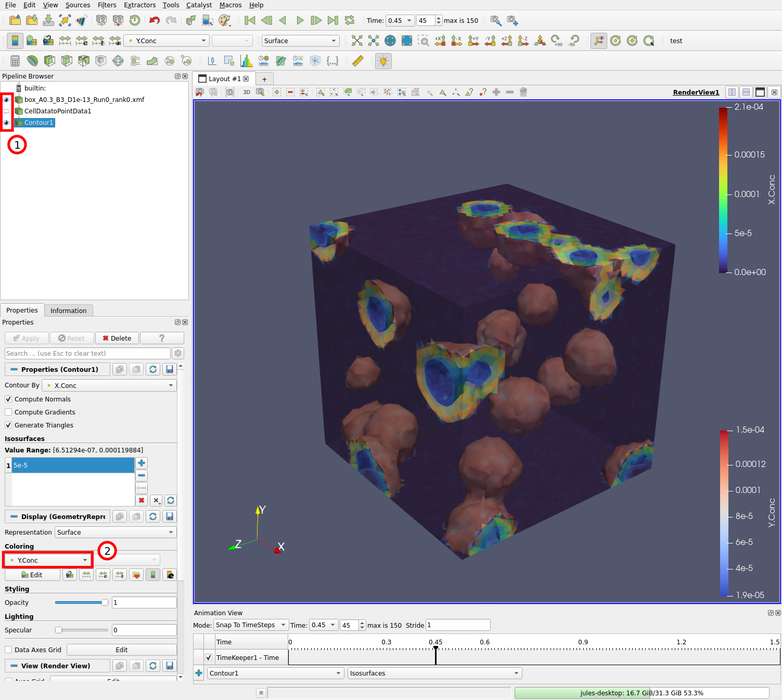The height and width of the screenshot is (700, 782).
Task: Set view direction to +X icon
Action: (440, 41)
